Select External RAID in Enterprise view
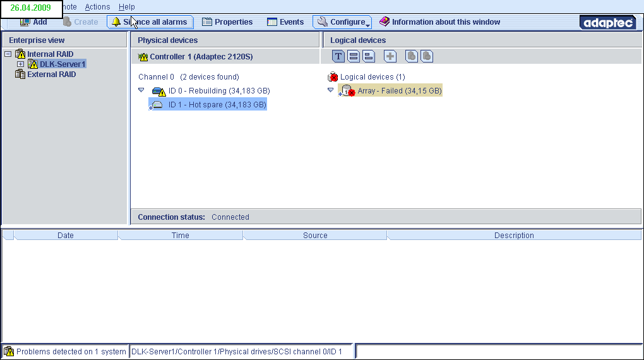 tap(51, 75)
